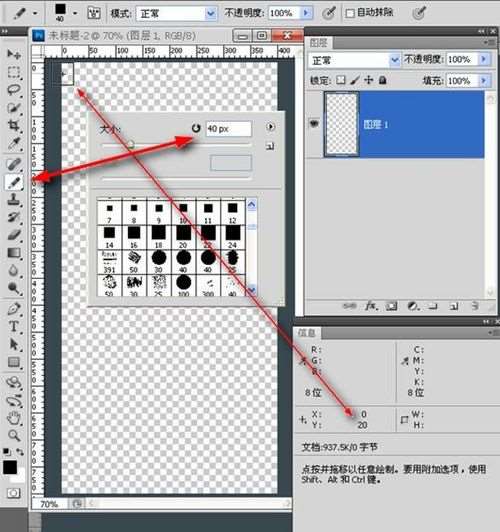The height and width of the screenshot is (532, 500).
Task: Select the Clone Stamp tool
Action: [14, 200]
